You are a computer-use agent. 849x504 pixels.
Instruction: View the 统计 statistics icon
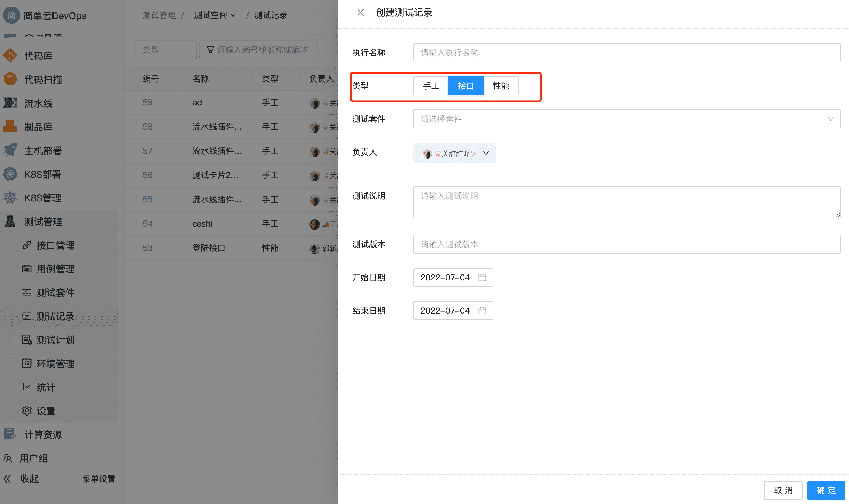[27, 387]
